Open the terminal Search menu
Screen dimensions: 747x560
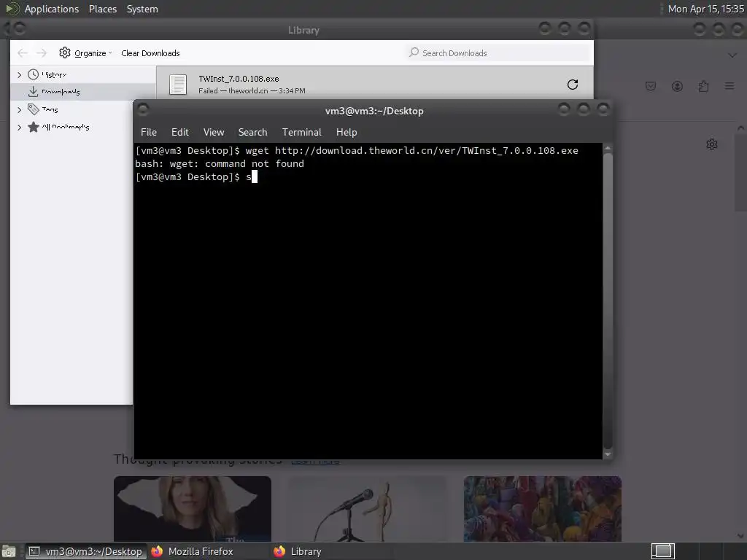click(252, 132)
